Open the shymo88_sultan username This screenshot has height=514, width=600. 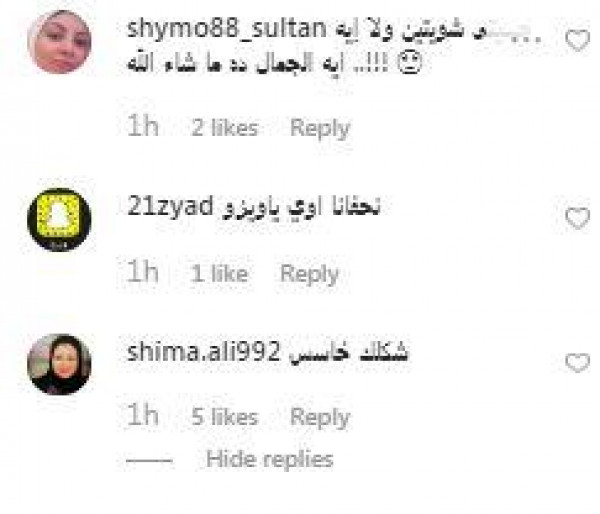[x=227, y=30]
